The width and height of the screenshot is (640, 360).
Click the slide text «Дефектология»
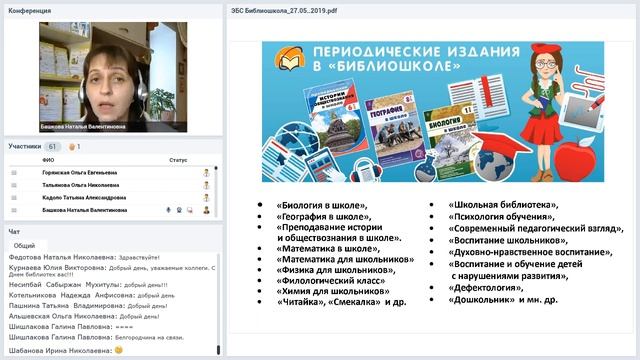[486, 288]
